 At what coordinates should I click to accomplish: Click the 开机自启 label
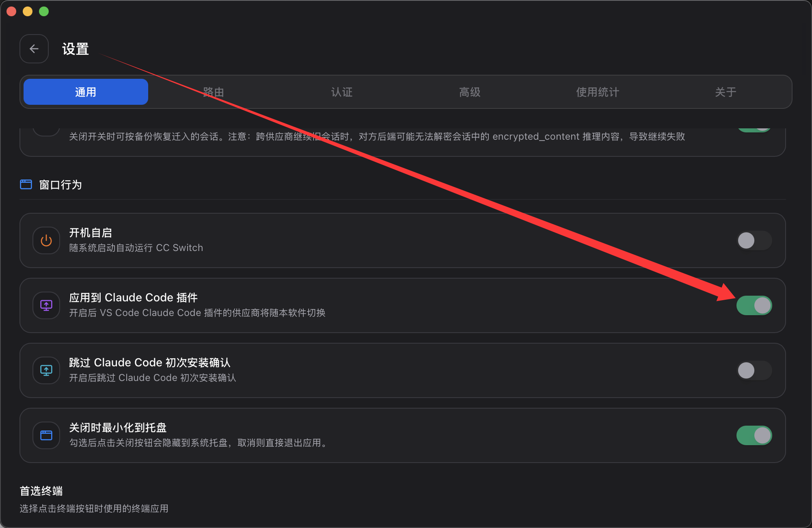click(x=91, y=233)
